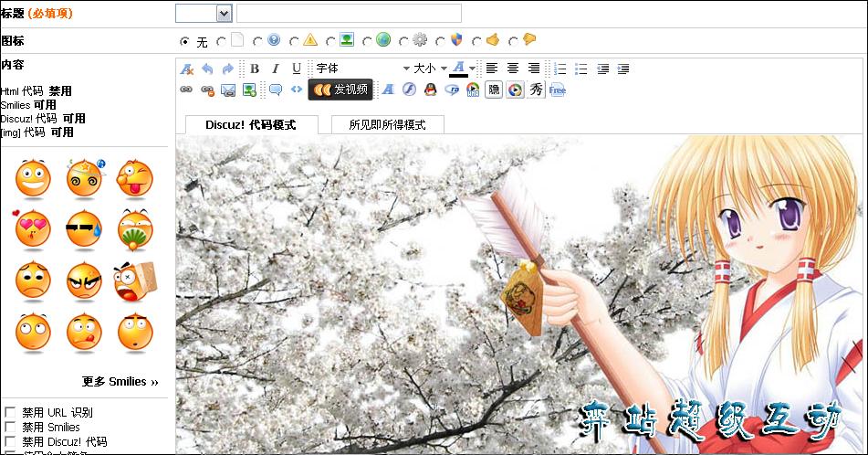The image size is (868, 455).
Task: Switch to 所见即所得模式 tab
Action: (x=388, y=124)
